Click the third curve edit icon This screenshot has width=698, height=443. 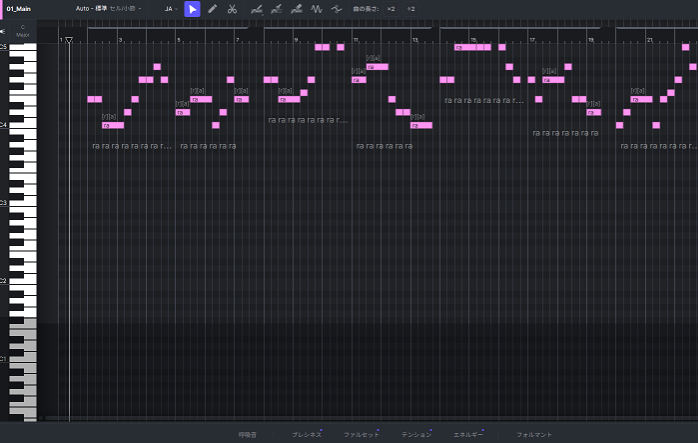click(296, 9)
